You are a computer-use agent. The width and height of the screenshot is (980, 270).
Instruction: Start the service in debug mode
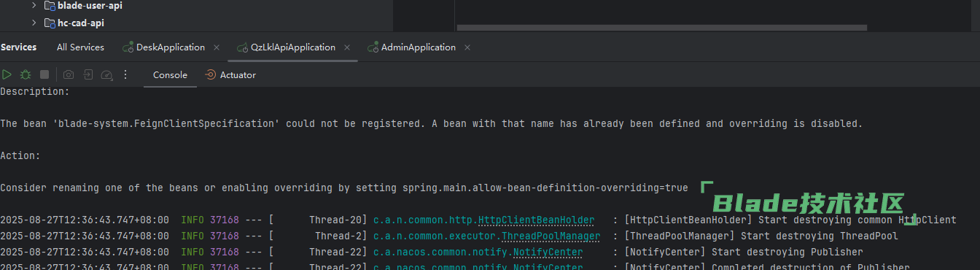click(26, 74)
